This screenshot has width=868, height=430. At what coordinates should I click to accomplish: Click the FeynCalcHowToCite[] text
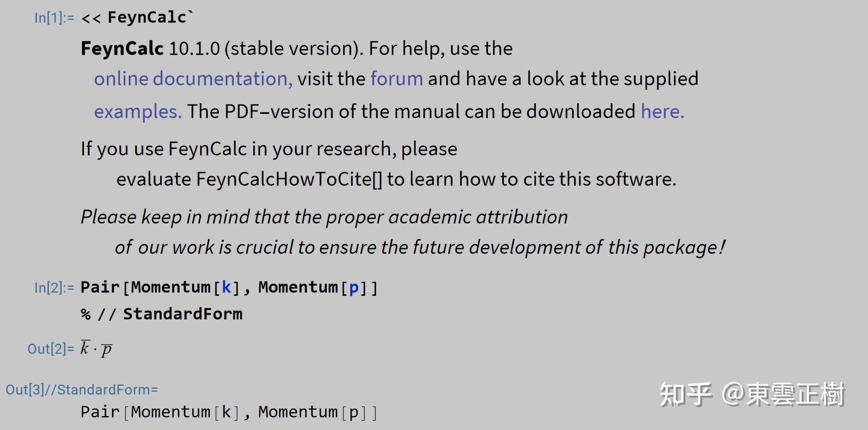click(289, 179)
